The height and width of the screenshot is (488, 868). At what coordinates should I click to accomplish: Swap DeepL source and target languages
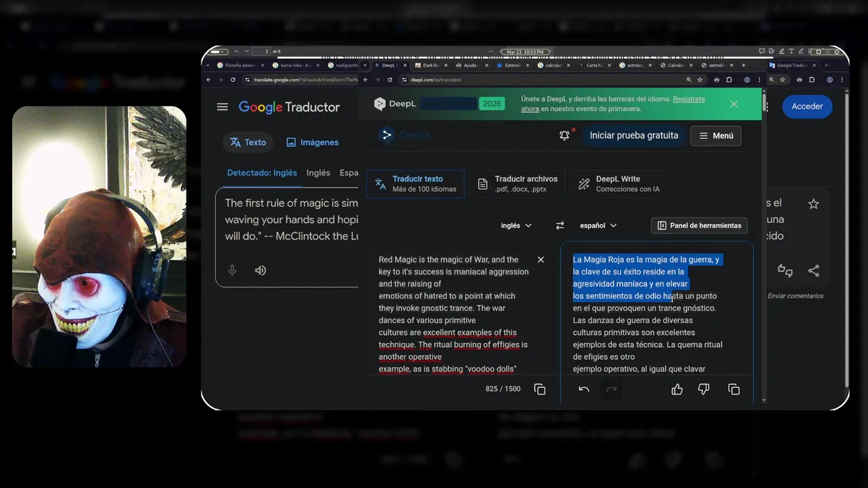coord(560,226)
